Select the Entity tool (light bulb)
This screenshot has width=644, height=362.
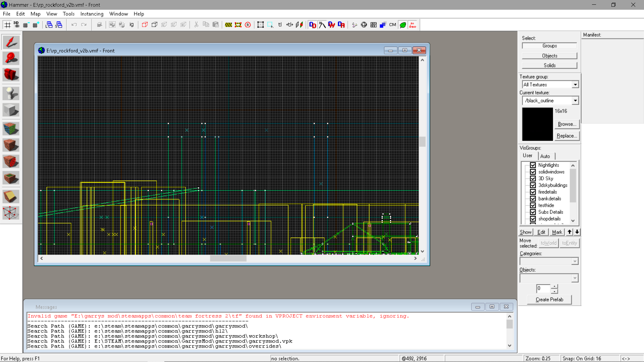coord(11,94)
